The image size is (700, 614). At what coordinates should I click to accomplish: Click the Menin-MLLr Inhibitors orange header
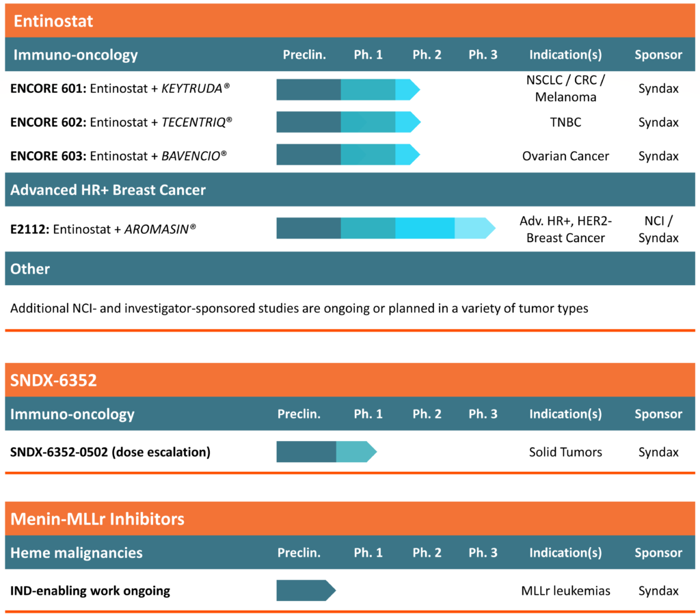[350, 518]
